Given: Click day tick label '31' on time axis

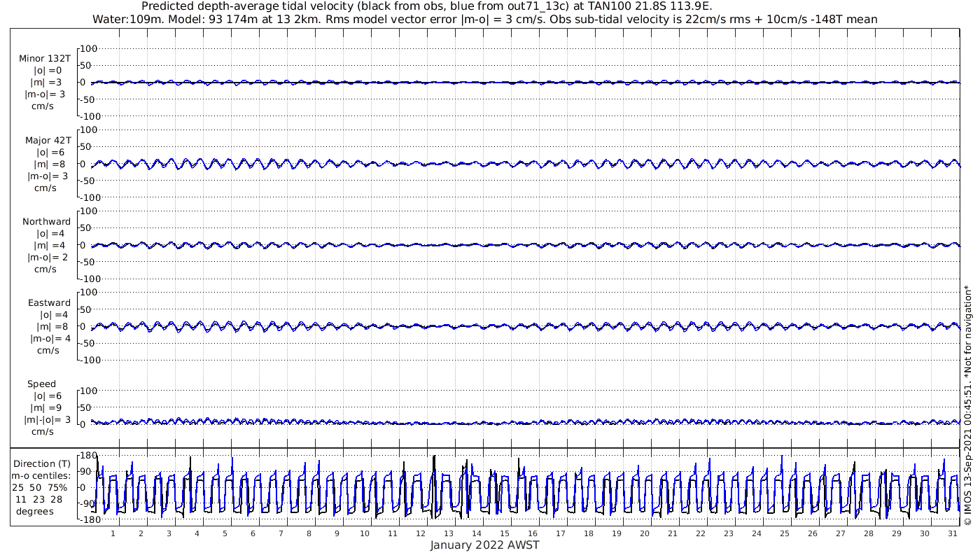Looking at the screenshot, I should pos(953,533).
